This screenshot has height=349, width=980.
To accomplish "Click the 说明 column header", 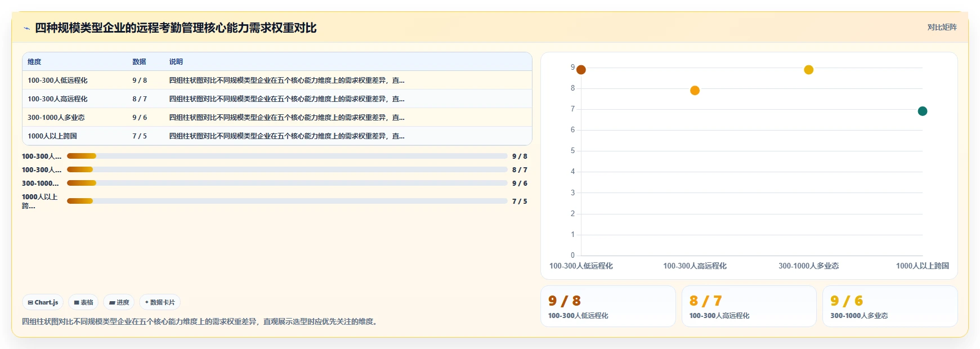I will pos(176,62).
